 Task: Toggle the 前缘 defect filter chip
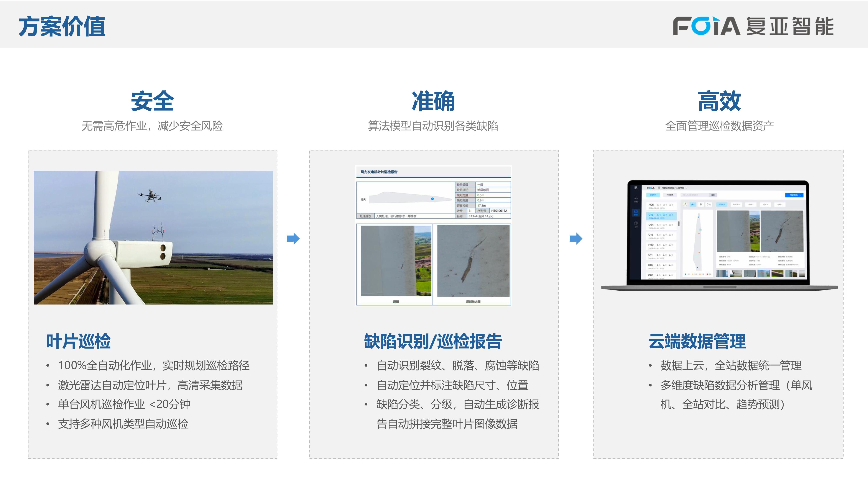click(751, 205)
